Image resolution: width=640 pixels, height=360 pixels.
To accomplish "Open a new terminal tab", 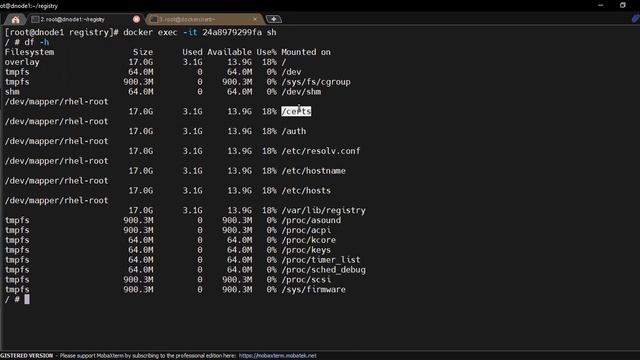I will pyautogui.click(x=273, y=19).
